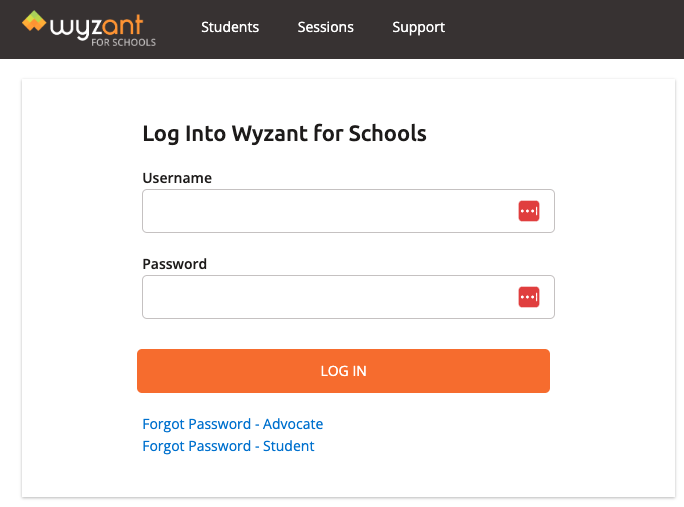Image resolution: width=684 pixels, height=507 pixels.
Task: Open the Forgot Password - Student link
Action: (x=228, y=446)
